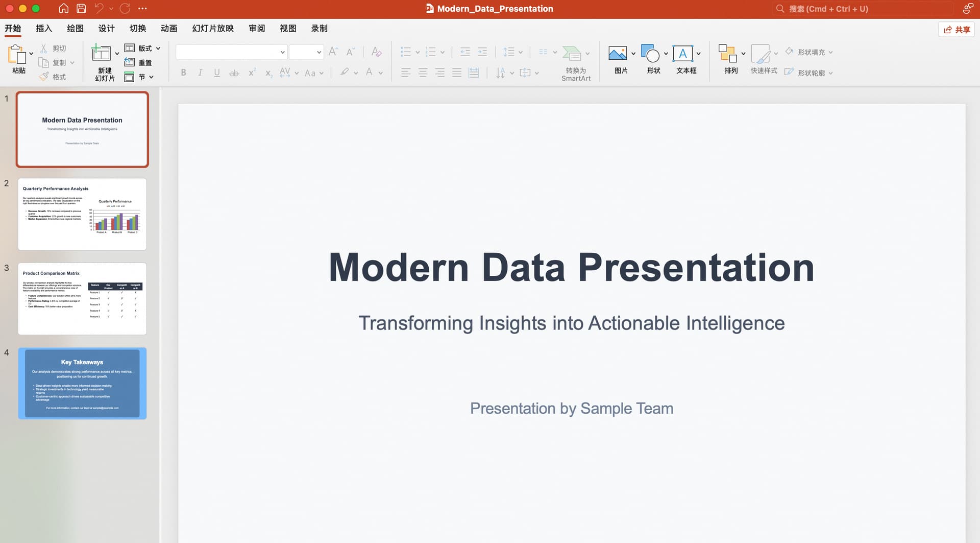This screenshot has width=980, height=543.
Task: Click the New Slide (新建幻灯片) icon
Action: 101,53
